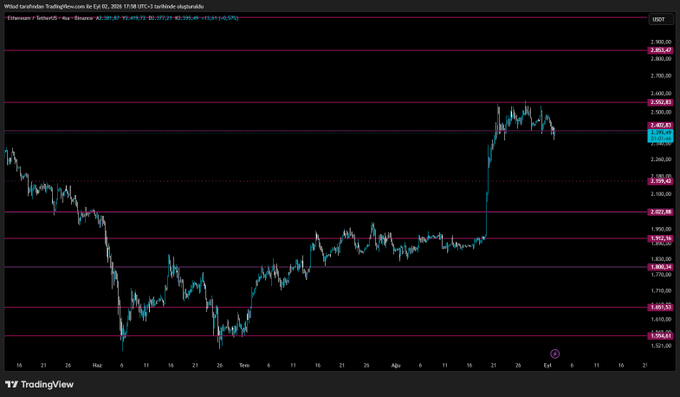Click the 1.710,00 price axis value
Screen dimensions: 680x397
click(x=661, y=291)
